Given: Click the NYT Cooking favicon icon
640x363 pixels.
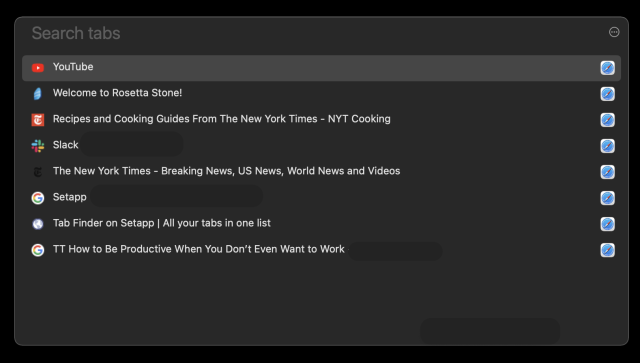Looking at the screenshot, I should pos(38,120).
